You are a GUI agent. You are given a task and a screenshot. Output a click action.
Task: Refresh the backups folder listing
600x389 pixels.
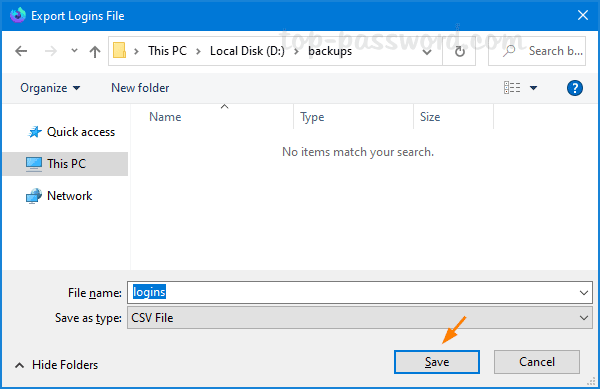[460, 51]
